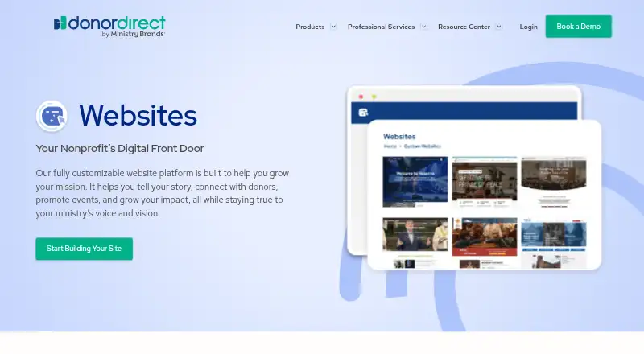Expand the Resource Center chevron
This screenshot has height=354, width=644.
click(x=499, y=27)
